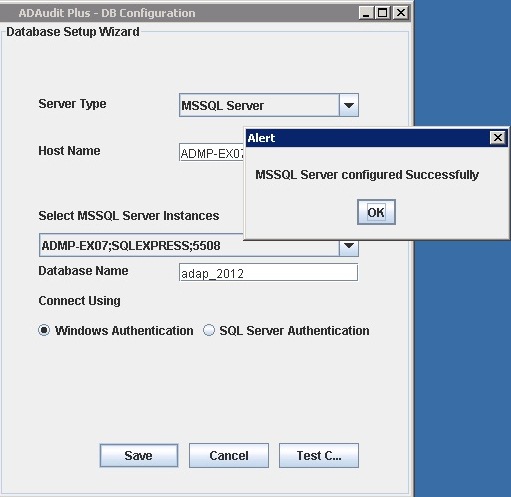Image resolution: width=511 pixels, height=497 pixels.
Task: Click the Test C... button
Action: point(319,455)
